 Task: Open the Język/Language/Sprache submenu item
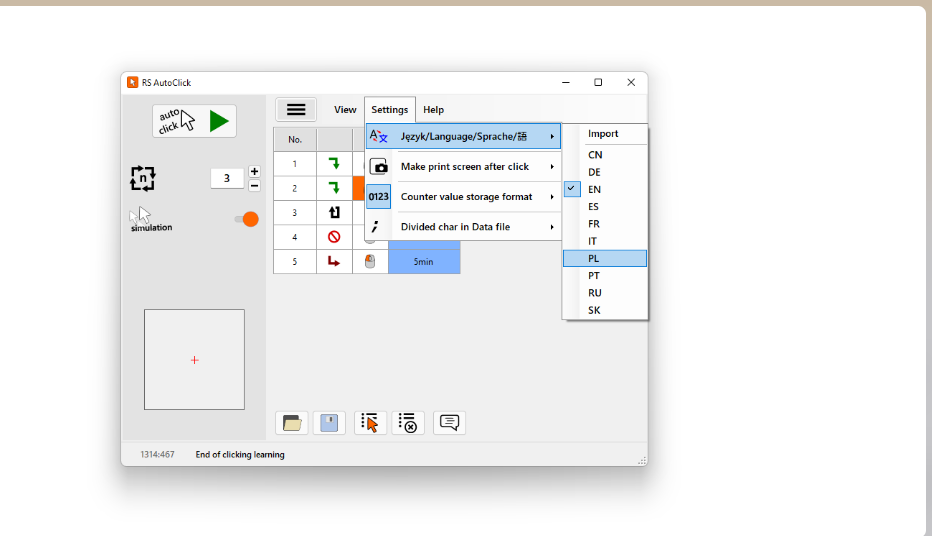[x=464, y=137]
